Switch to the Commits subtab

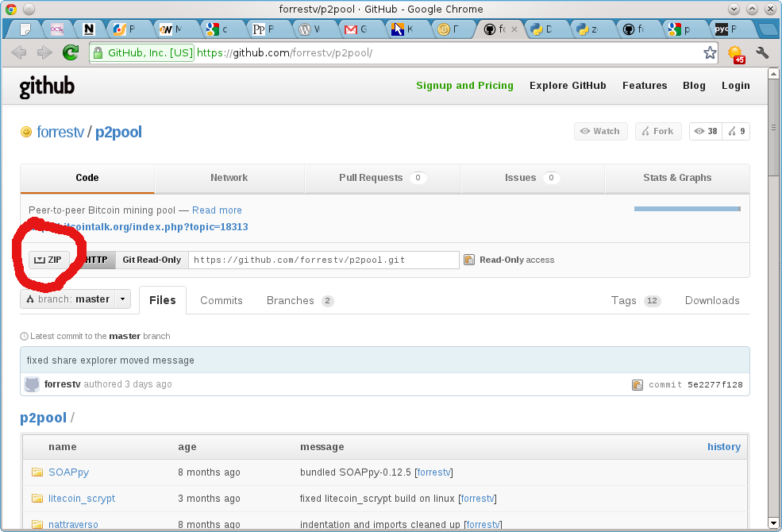(222, 301)
